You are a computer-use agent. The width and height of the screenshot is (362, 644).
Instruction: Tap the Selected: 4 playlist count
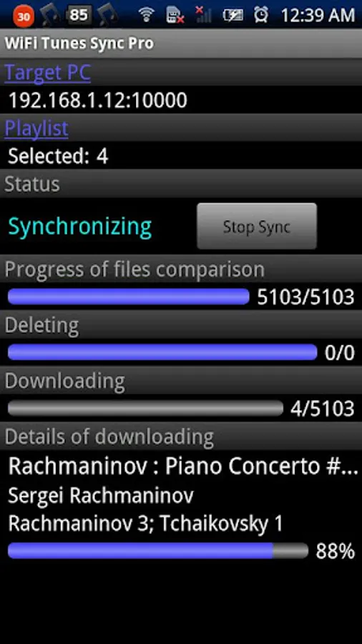[x=58, y=156]
